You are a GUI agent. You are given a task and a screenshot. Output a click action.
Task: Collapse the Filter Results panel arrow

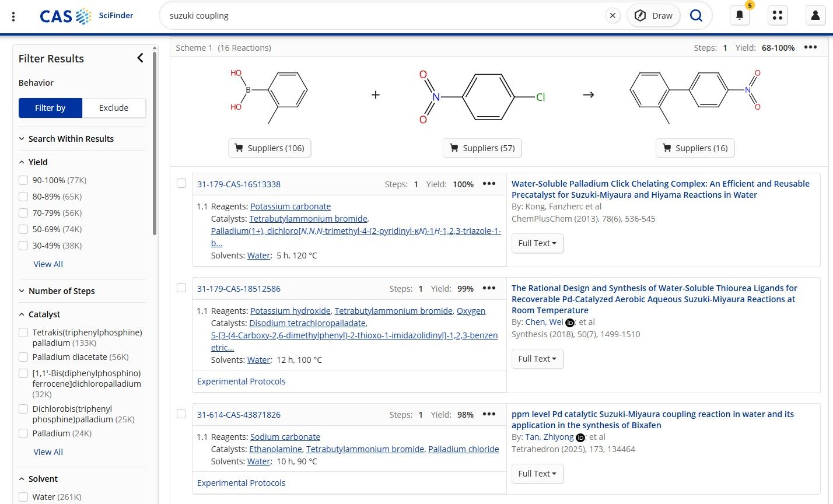[140, 58]
